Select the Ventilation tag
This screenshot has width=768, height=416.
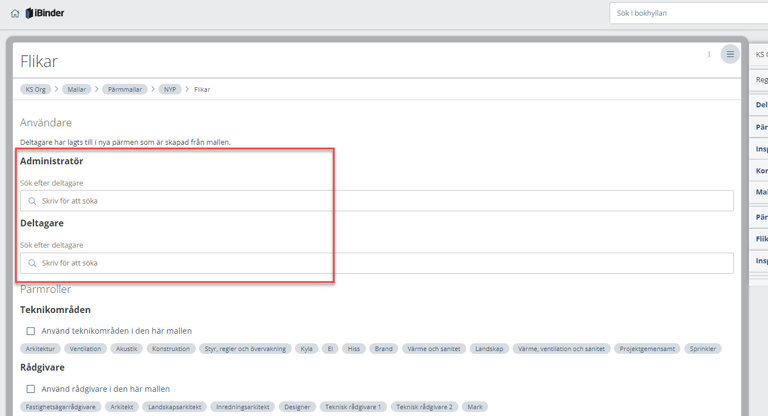click(x=87, y=349)
